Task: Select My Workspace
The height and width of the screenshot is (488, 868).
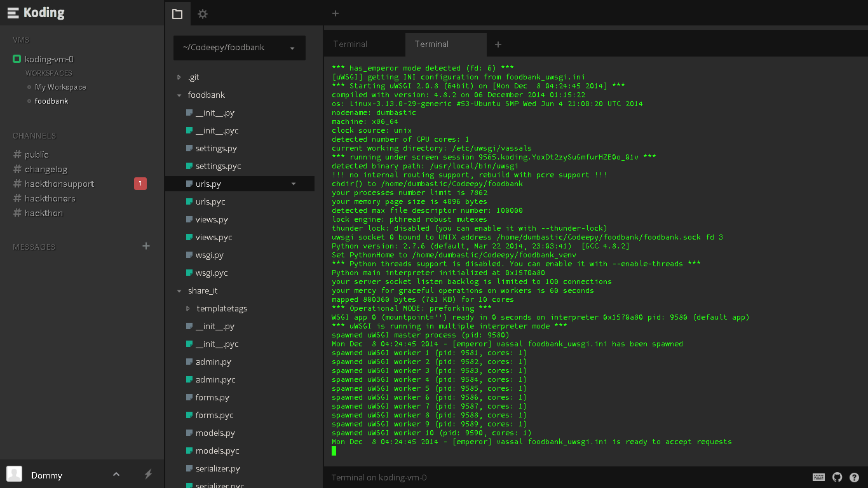Action: click(60, 87)
